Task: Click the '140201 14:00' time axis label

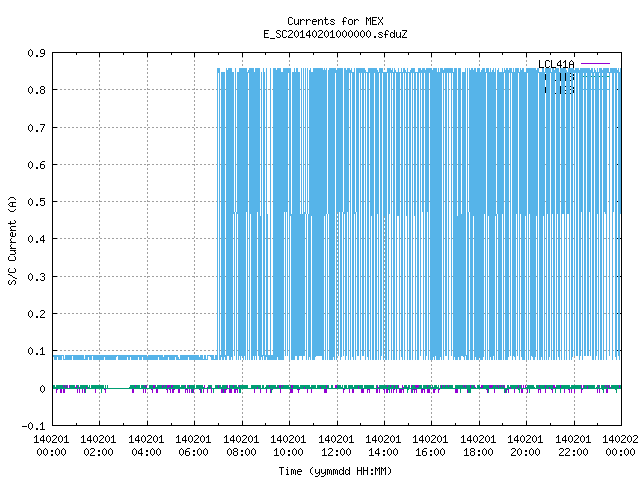Action: (383, 446)
